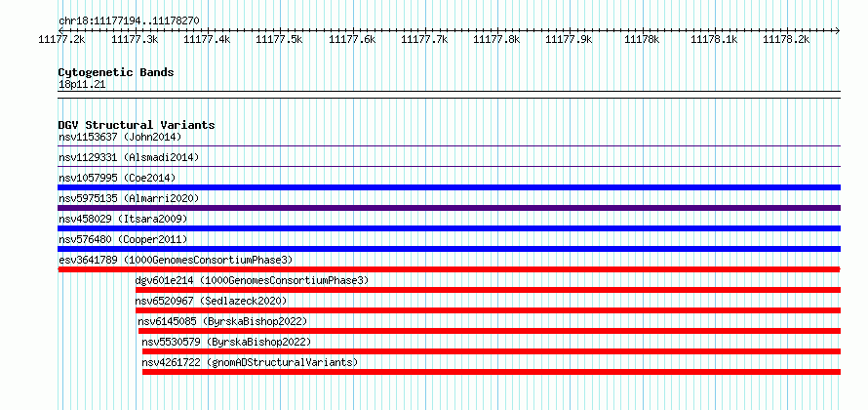Click the blue nsv576480 variant bar

(x=450, y=249)
